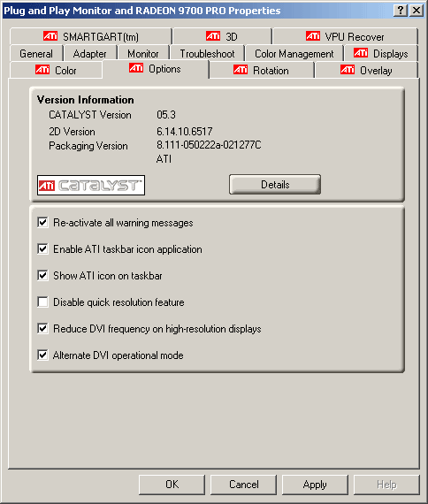Open the Displays tab label
Image resolution: width=428 pixels, height=504 pixels.
[x=390, y=54]
